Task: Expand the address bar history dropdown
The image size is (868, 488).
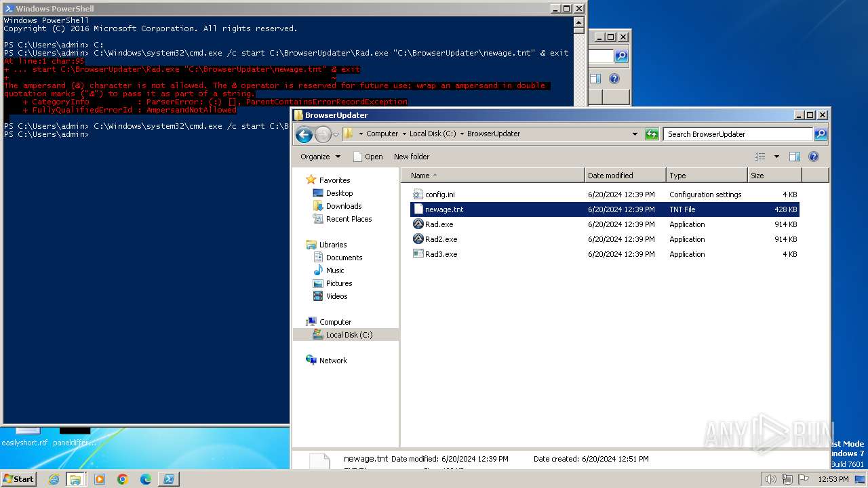Action: [635, 134]
